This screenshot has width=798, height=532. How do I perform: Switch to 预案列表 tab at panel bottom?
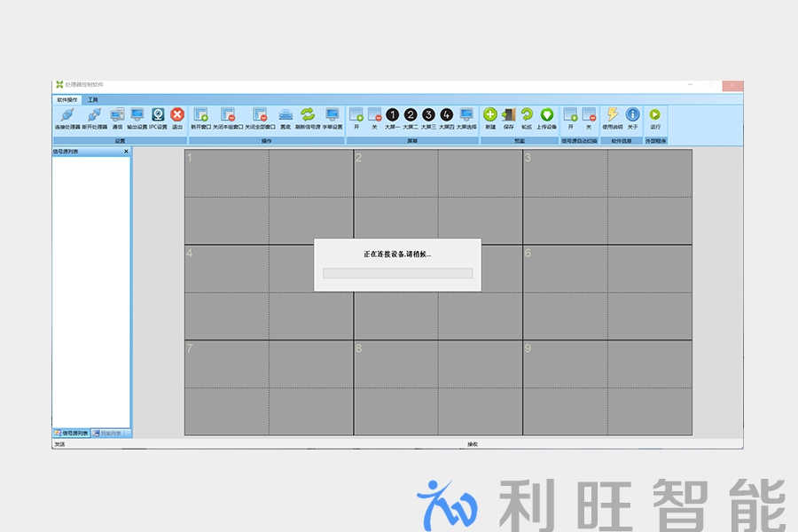111,433
